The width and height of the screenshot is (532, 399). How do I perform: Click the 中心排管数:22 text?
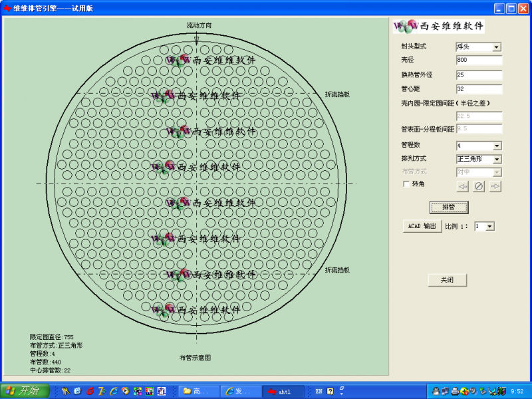point(51,370)
